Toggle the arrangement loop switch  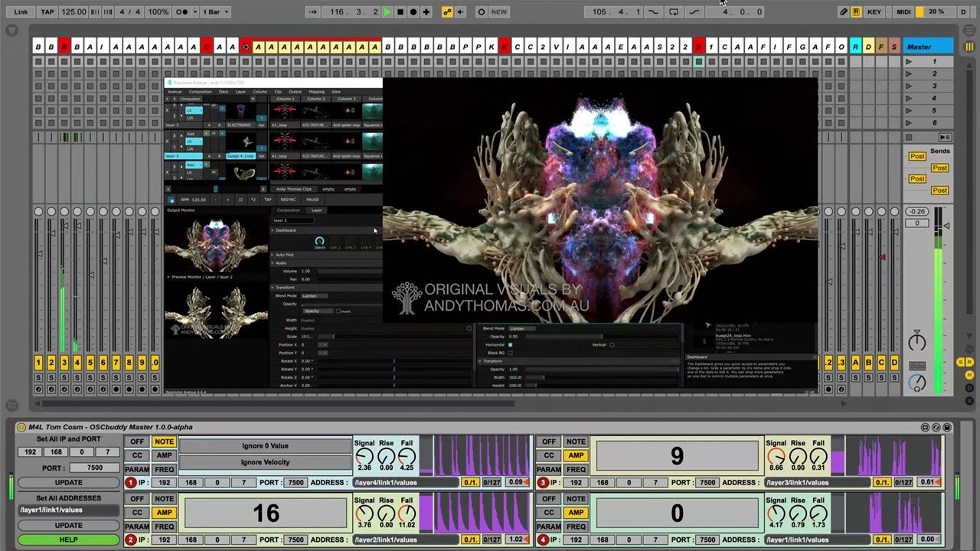tap(674, 12)
